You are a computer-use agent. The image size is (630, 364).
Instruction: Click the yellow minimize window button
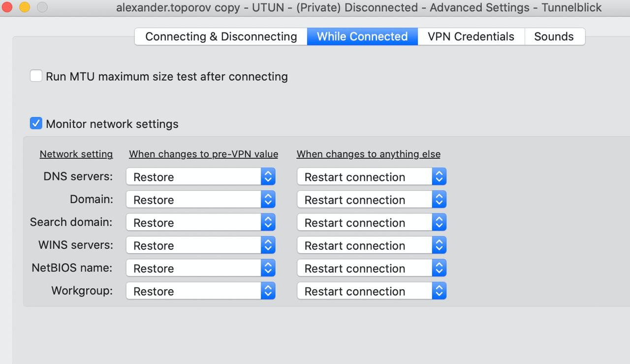pos(24,7)
